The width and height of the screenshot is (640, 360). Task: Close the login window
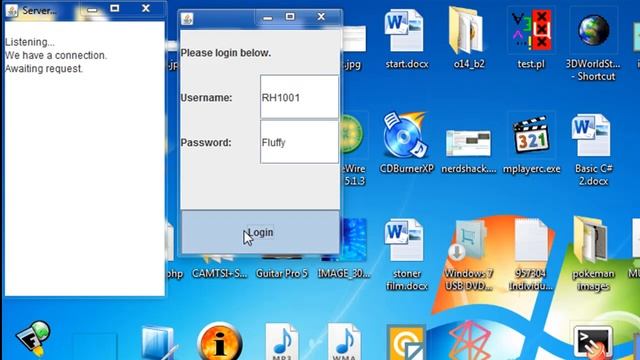[321, 16]
